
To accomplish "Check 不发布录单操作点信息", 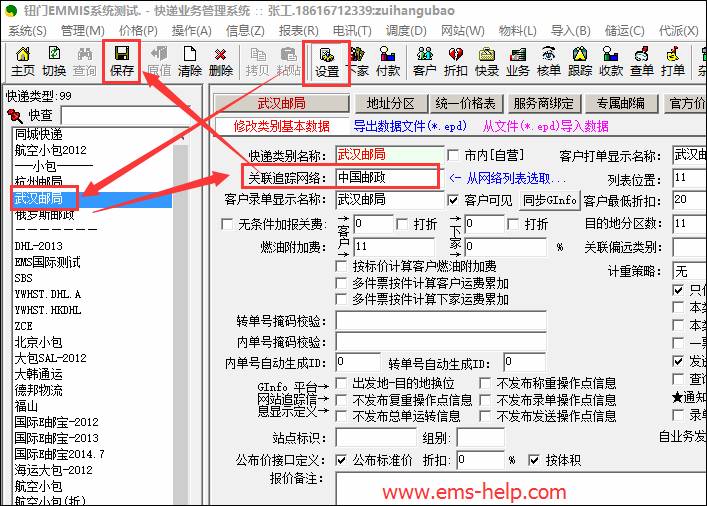I will (x=485, y=400).
